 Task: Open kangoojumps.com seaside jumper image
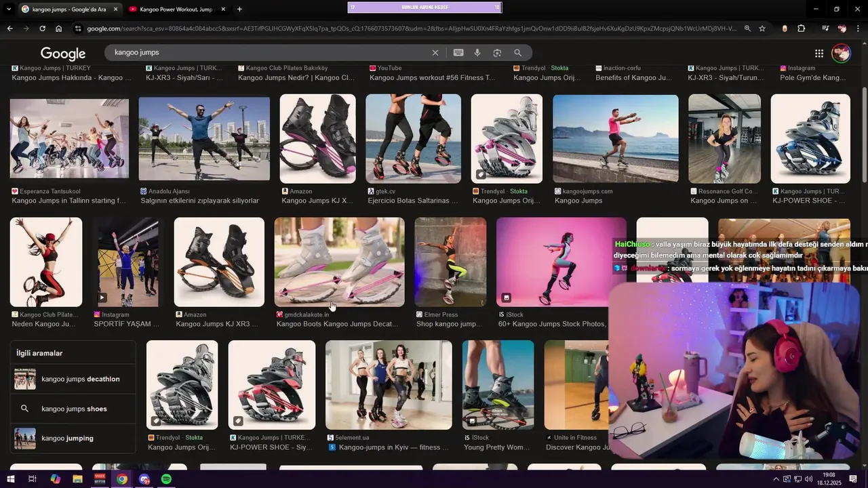(616, 138)
